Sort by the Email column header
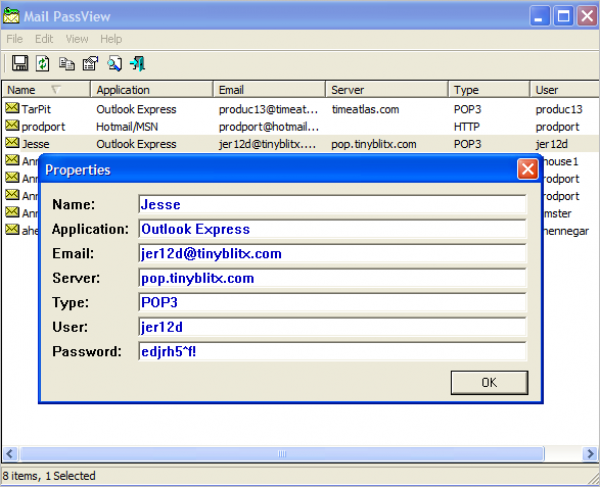Image resolution: width=600 pixels, height=487 pixels. coord(269,90)
